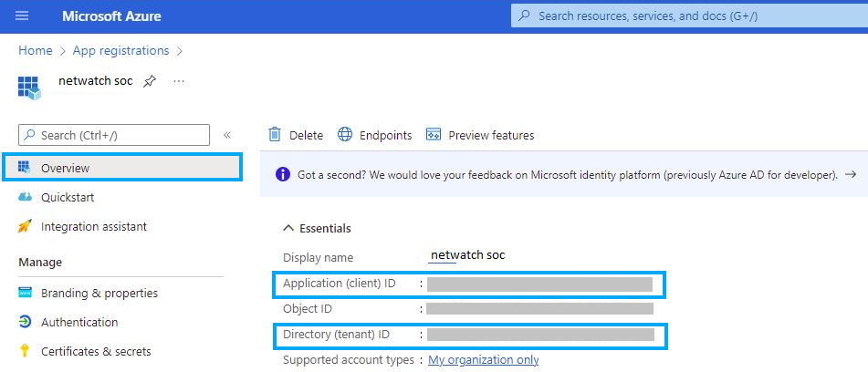Focus the sidebar Search (Ctrl+/) box
The width and height of the screenshot is (868, 372).
114,135
